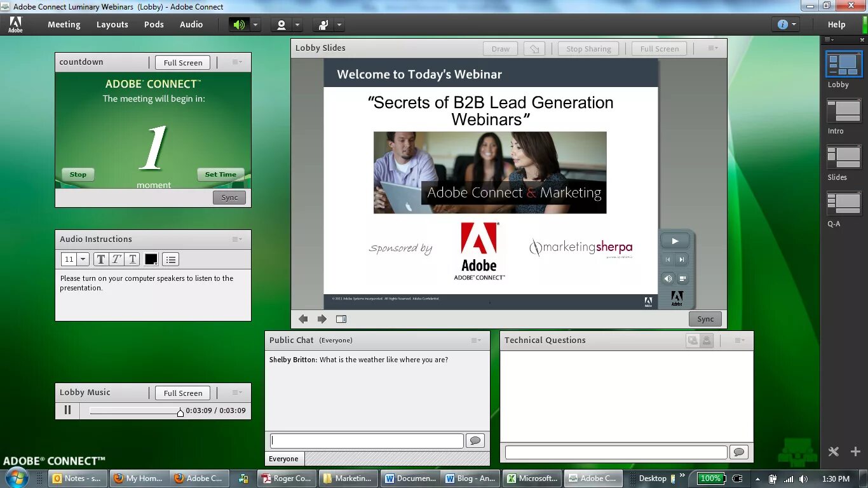The image size is (868, 488).
Task: Open the Layouts menu
Action: coord(112,25)
